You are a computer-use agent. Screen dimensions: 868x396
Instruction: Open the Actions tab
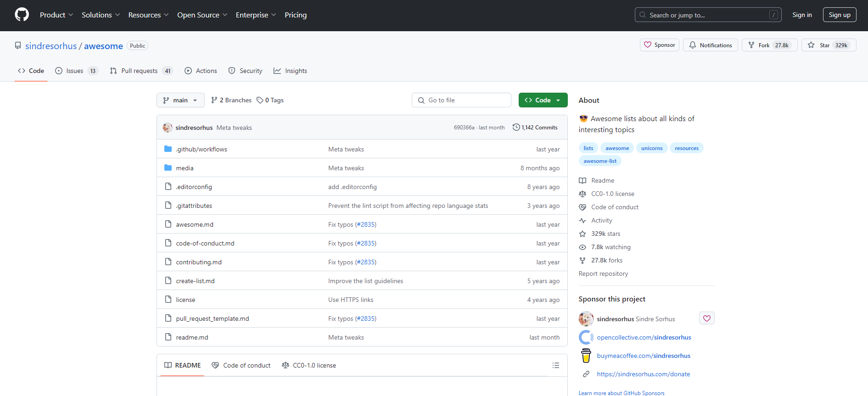point(201,71)
